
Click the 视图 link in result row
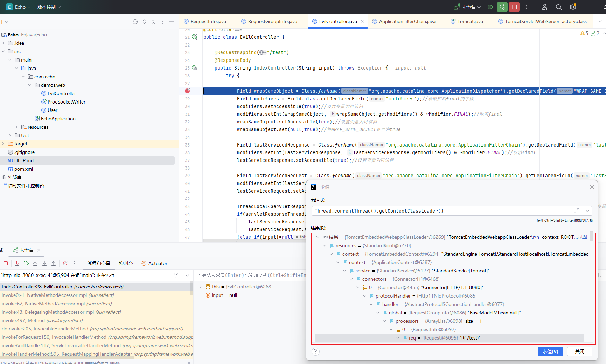tap(583, 237)
